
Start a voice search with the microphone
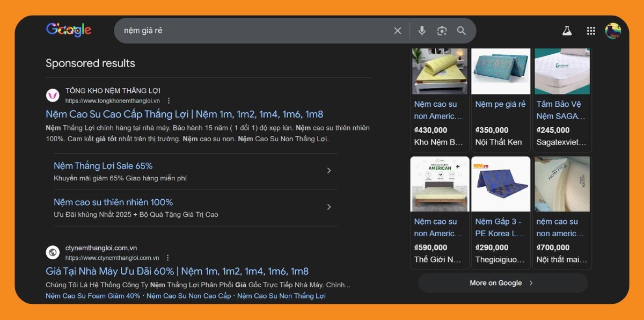(422, 31)
